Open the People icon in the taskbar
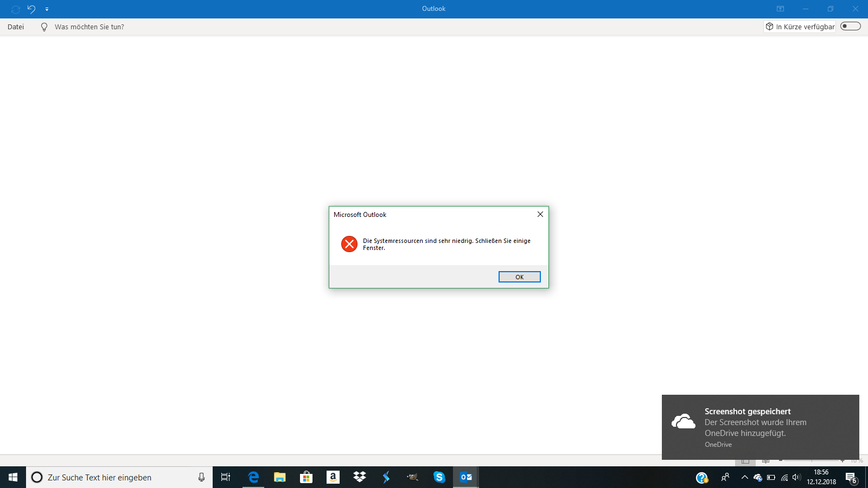868x488 pixels. (x=725, y=477)
